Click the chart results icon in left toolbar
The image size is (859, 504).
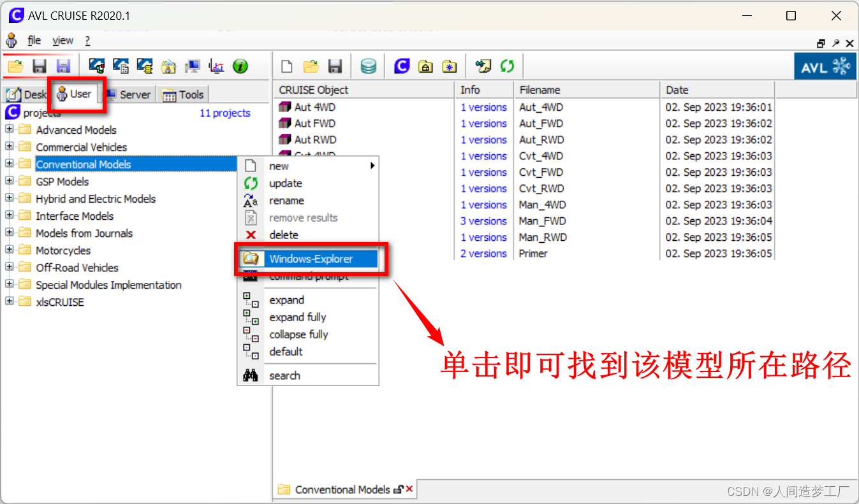[217, 66]
